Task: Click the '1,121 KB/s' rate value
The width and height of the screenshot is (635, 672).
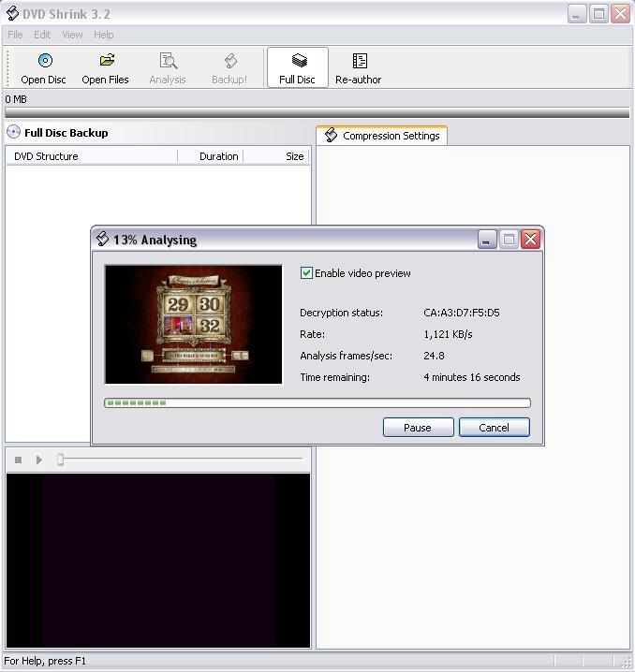Action: pos(448,334)
